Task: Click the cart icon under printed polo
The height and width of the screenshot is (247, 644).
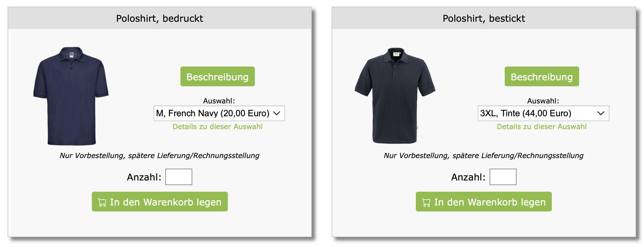Action: coord(102,202)
